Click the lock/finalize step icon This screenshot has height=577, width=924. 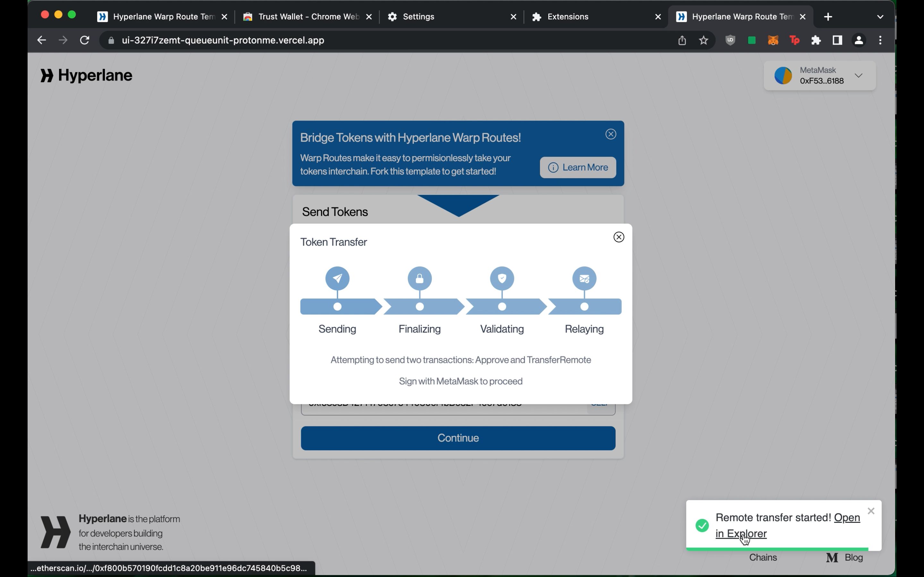click(x=420, y=278)
